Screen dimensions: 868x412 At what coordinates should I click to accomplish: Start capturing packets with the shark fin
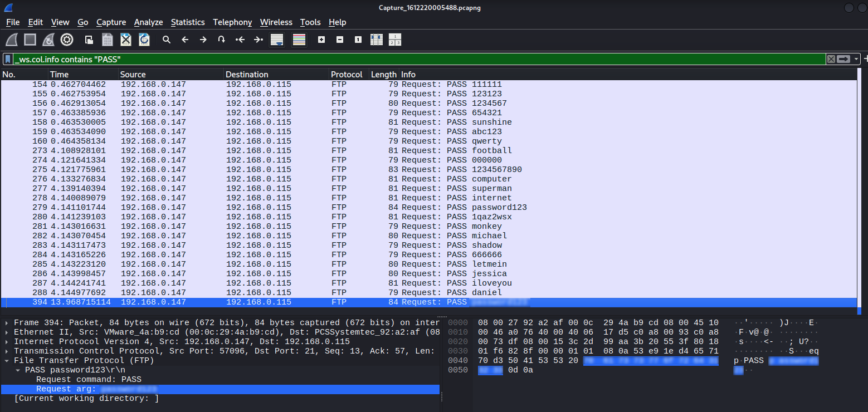click(12, 40)
